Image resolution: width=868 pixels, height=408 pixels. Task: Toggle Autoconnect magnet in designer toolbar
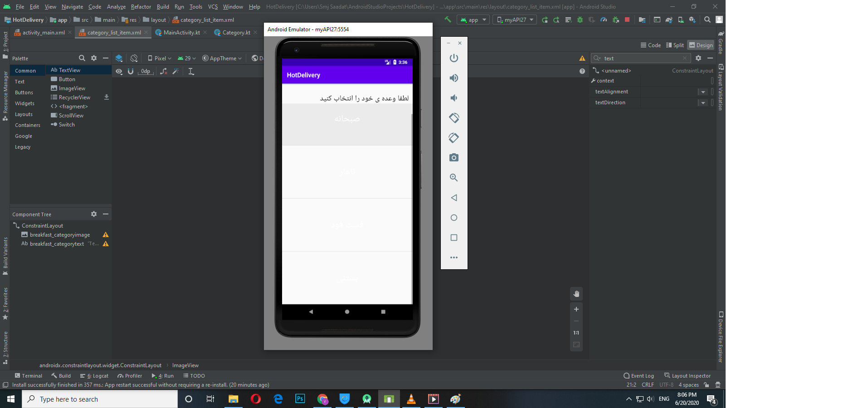coord(131,71)
